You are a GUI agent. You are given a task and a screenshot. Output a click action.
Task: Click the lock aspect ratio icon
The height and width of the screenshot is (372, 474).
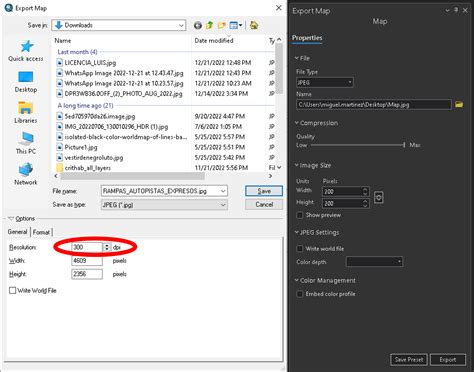point(378,197)
